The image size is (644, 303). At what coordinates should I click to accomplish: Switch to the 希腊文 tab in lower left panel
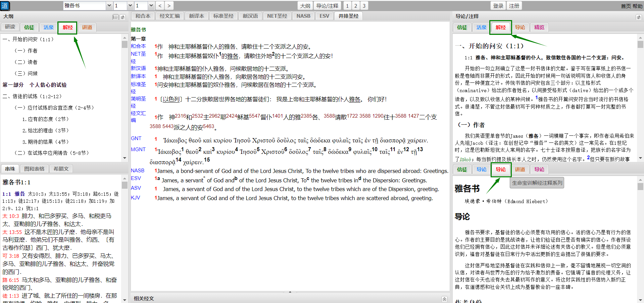pyautogui.click(x=61, y=169)
